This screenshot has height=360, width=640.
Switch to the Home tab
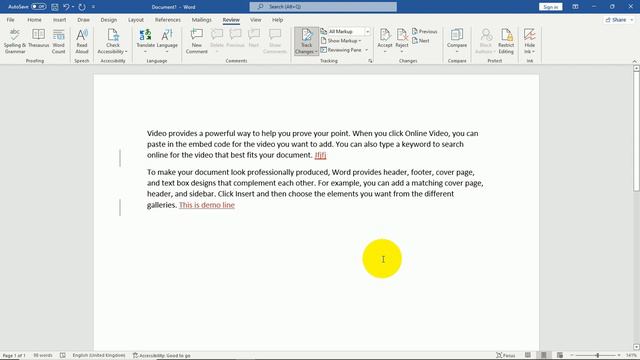click(34, 20)
